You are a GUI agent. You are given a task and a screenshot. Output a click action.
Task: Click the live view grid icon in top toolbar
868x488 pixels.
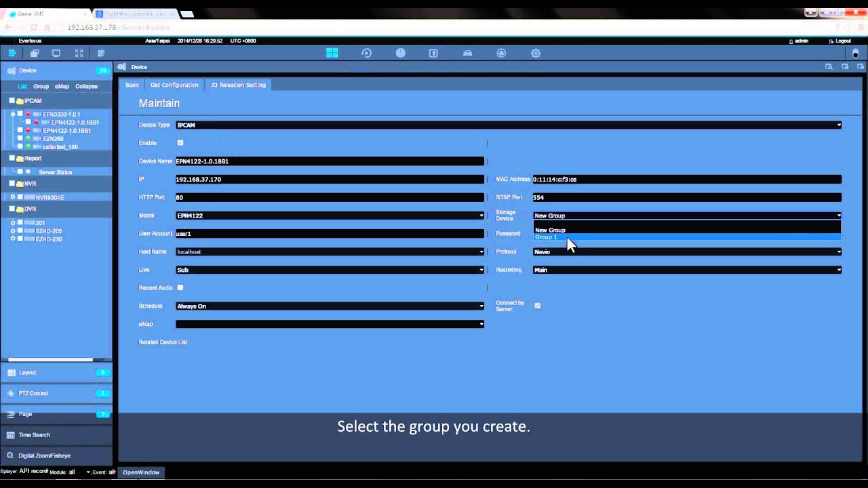click(x=332, y=53)
